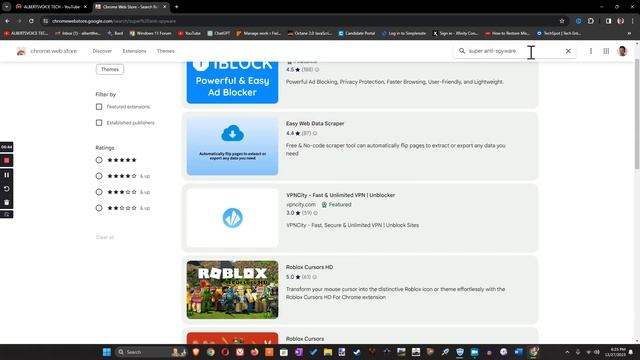Image resolution: width=640 pixels, height=360 pixels.
Task: Open the Windows 11 Forum bookmark
Action: point(150,33)
